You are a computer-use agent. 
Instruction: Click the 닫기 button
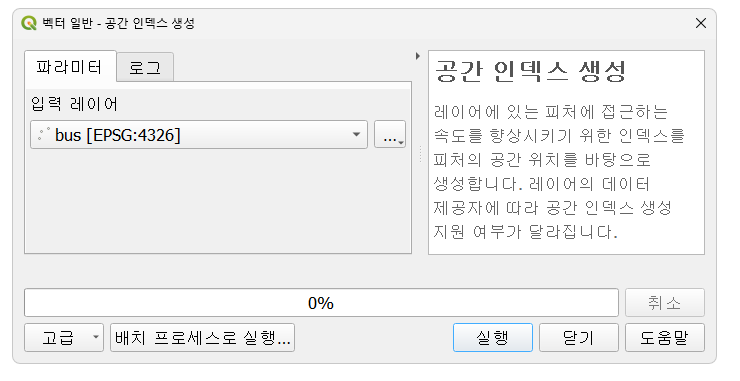[579, 338]
